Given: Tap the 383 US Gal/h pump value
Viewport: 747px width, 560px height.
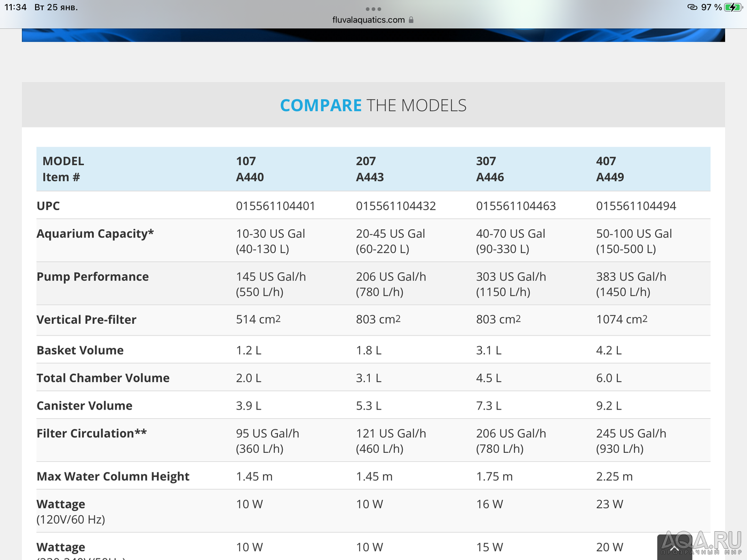Looking at the screenshot, I should pyautogui.click(x=631, y=284).
